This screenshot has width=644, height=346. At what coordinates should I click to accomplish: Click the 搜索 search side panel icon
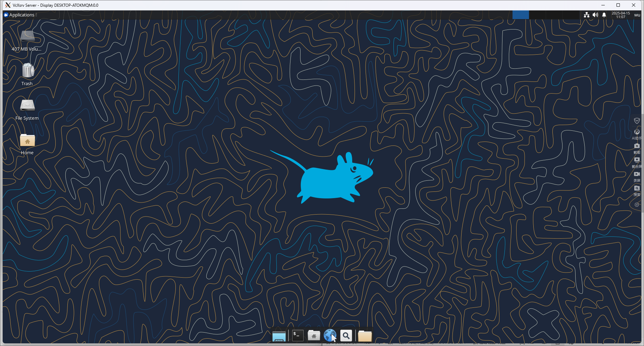tap(637, 190)
